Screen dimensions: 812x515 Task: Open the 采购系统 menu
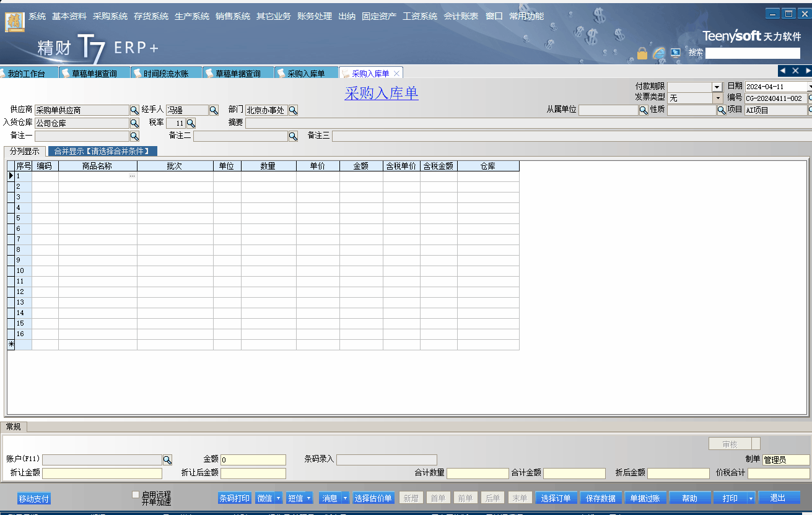[110, 16]
